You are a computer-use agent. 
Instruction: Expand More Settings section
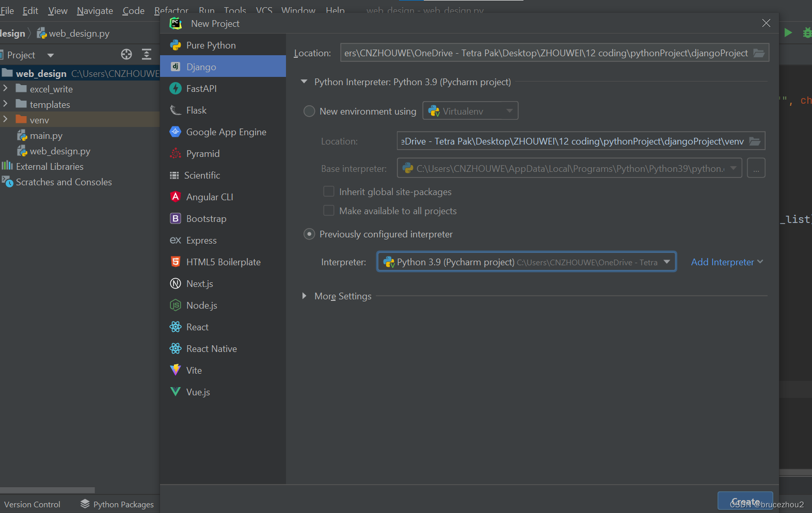click(304, 296)
